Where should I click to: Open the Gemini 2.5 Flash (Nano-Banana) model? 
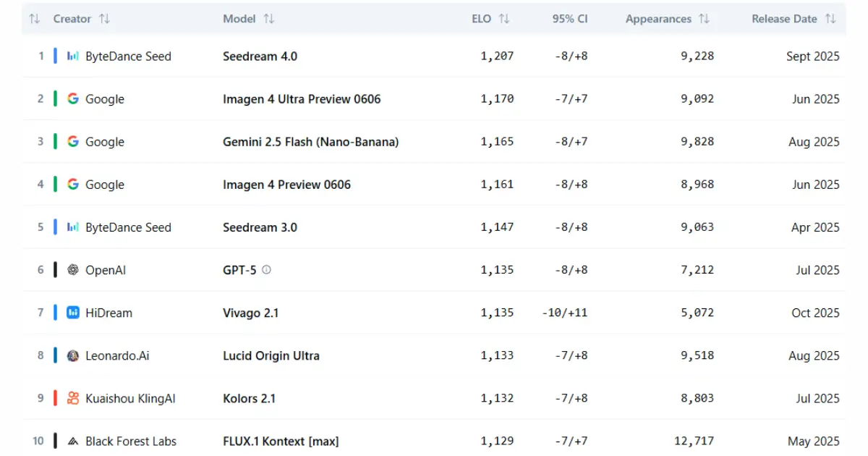tap(310, 142)
